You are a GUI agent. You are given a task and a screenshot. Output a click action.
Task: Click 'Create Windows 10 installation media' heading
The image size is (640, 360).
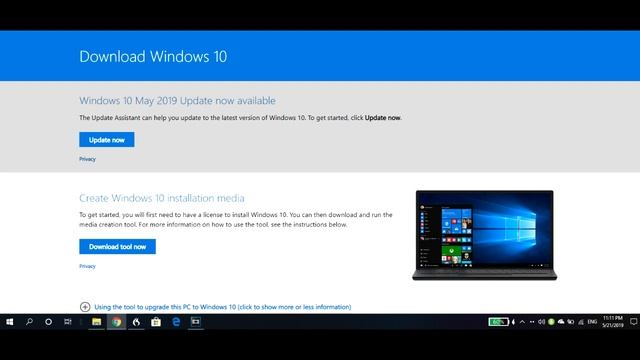(x=162, y=198)
